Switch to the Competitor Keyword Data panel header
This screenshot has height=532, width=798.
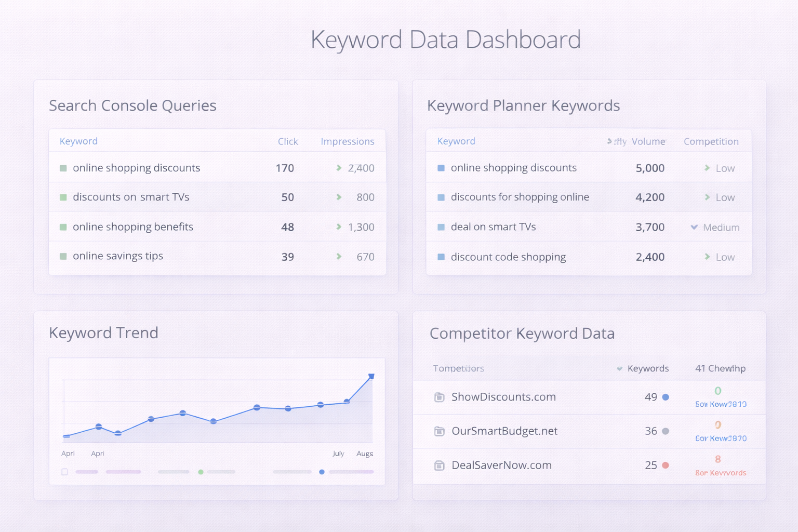pos(522,334)
